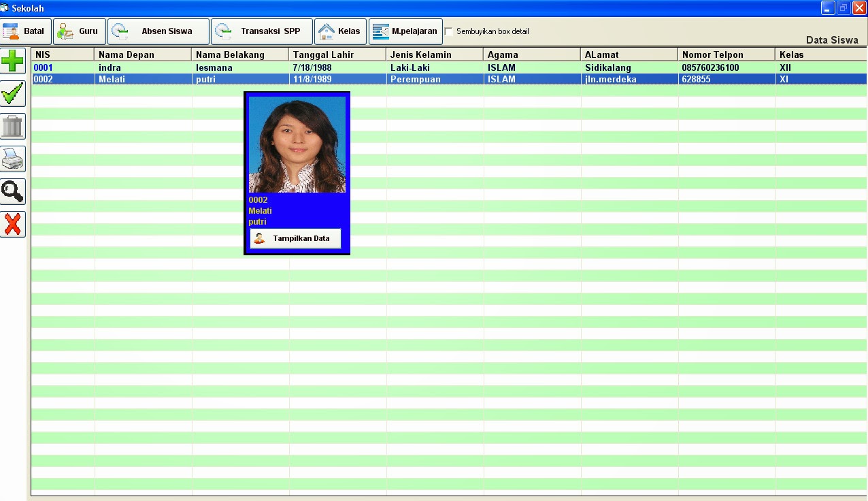The width and height of the screenshot is (868, 501).
Task: Click the 'Laki-Laki' gender cell
Action: pos(435,67)
